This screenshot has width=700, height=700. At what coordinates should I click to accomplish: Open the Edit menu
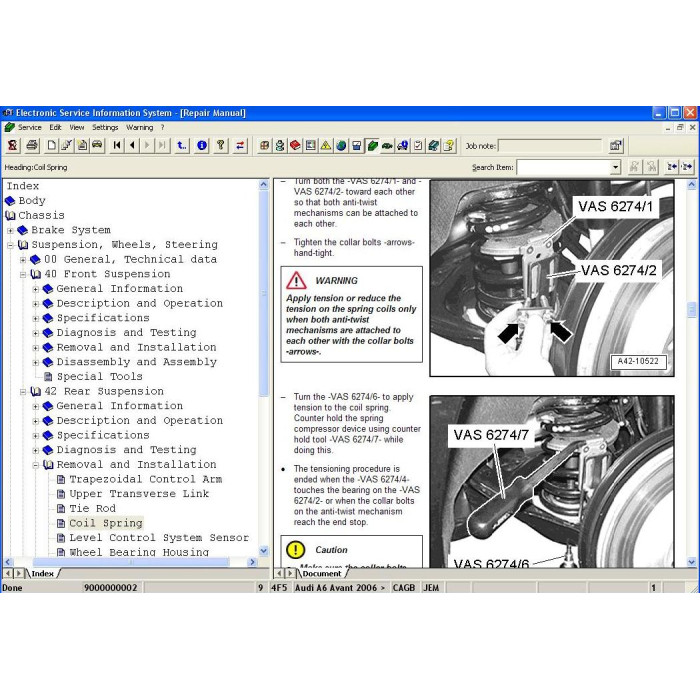click(55, 127)
